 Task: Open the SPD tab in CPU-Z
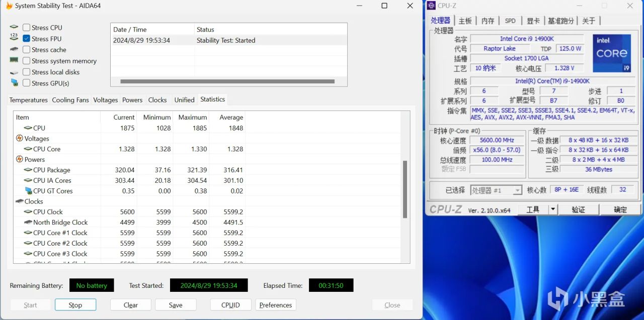pyautogui.click(x=510, y=21)
